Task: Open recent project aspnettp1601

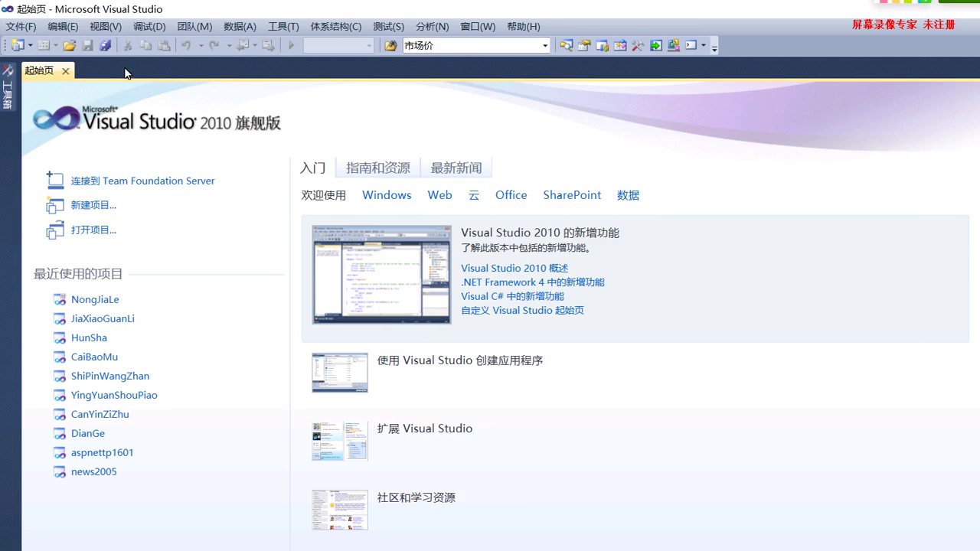Action: pyautogui.click(x=102, y=452)
